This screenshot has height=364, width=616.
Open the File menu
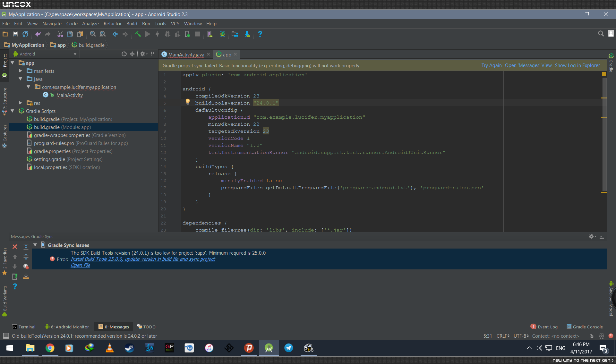(x=6, y=24)
